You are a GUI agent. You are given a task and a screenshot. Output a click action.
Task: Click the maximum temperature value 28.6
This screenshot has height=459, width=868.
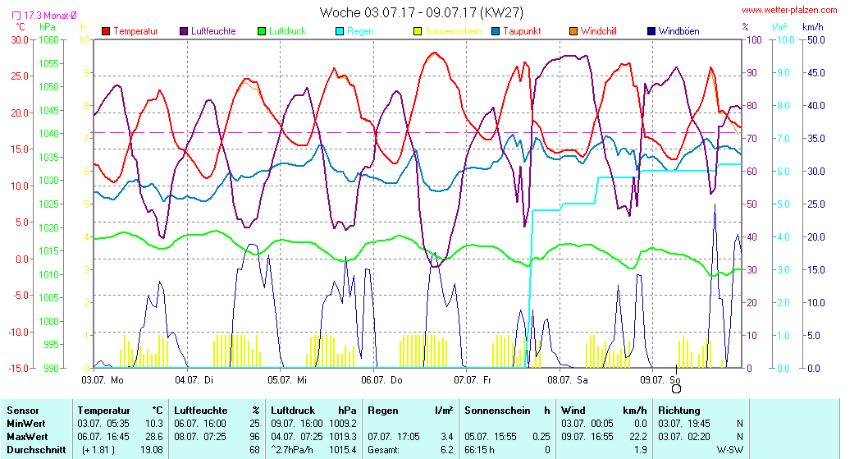(154, 437)
